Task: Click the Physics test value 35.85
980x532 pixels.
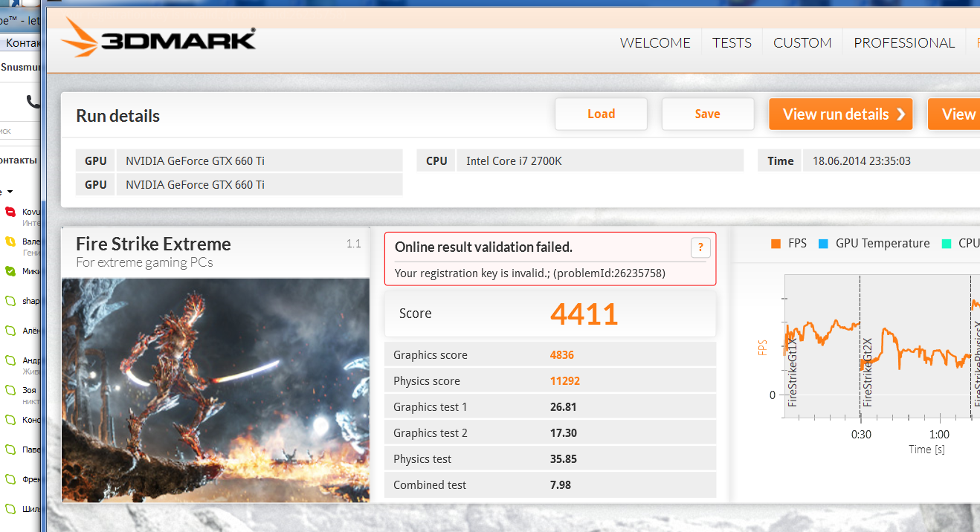Action: coord(564,459)
